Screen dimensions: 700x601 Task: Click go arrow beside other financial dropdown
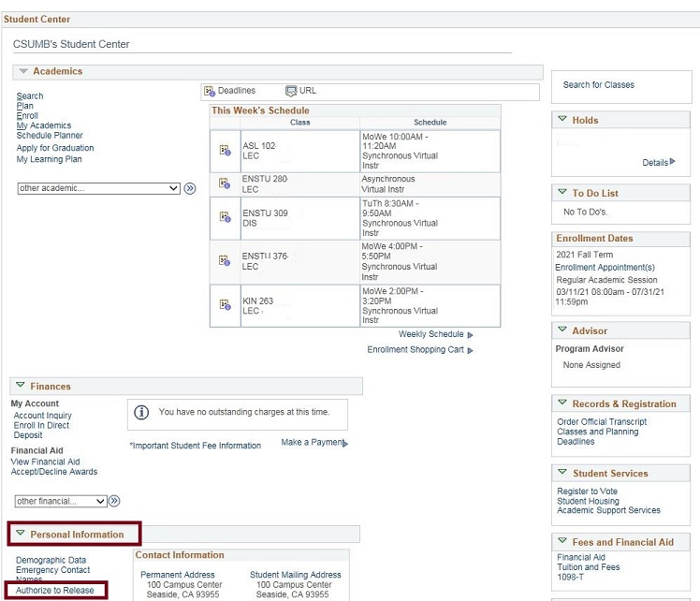coord(114,501)
